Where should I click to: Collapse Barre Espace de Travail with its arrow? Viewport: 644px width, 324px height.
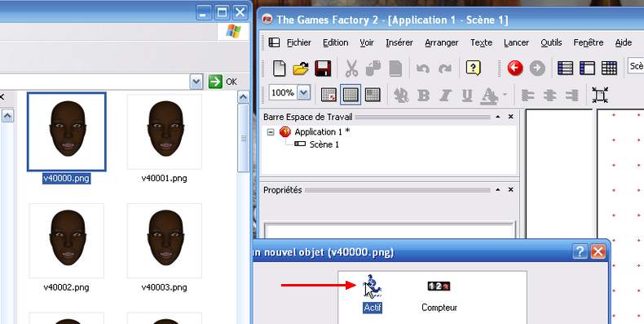(x=498, y=117)
